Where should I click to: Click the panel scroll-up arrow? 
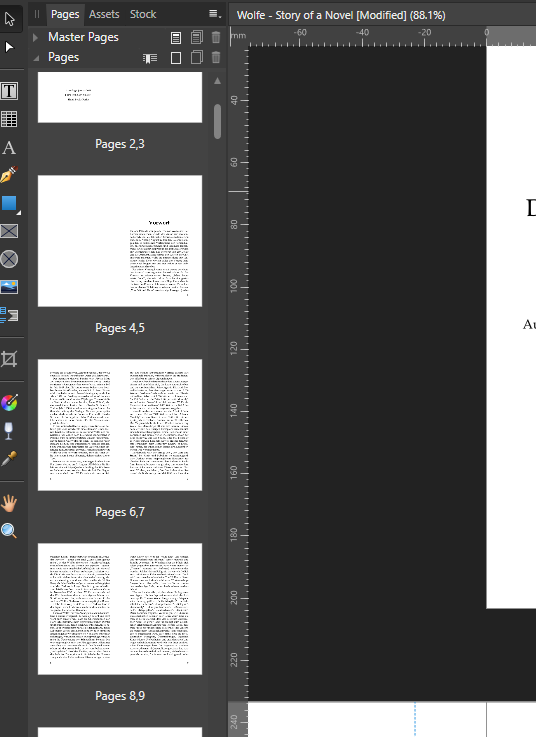coord(217,81)
